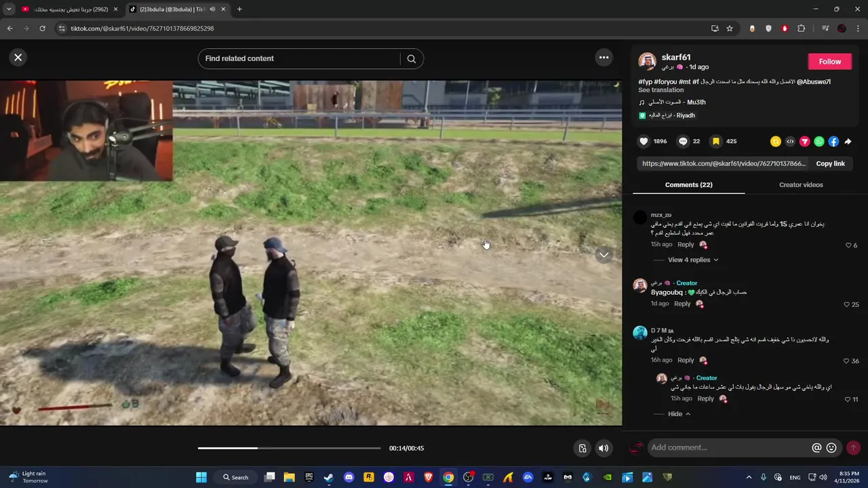Image resolution: width=868 pixels, height=488 pixels.
Task: Open skarf61's avatar in the video header
Action: tap(647, 62)
